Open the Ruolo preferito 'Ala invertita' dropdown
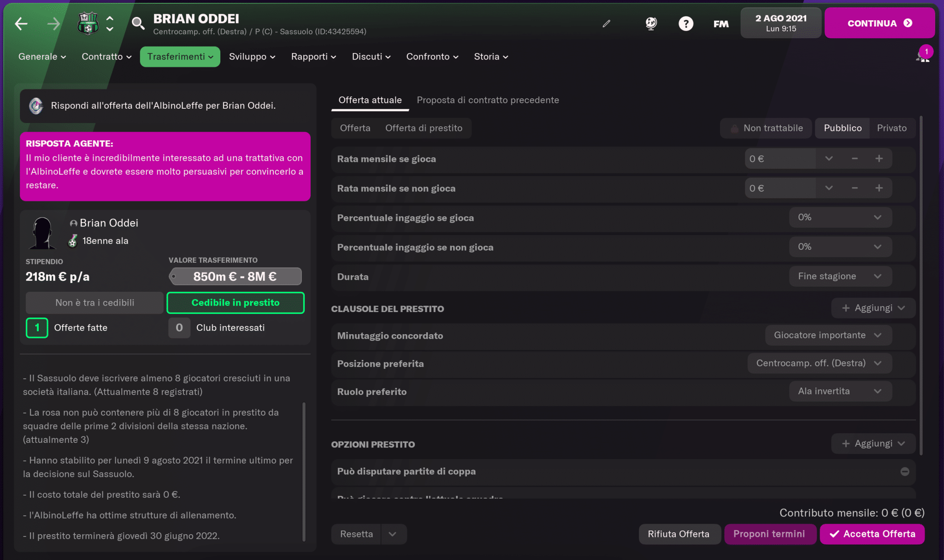The height and width of the screenshot is (560, 944). [x=840, y=391]
